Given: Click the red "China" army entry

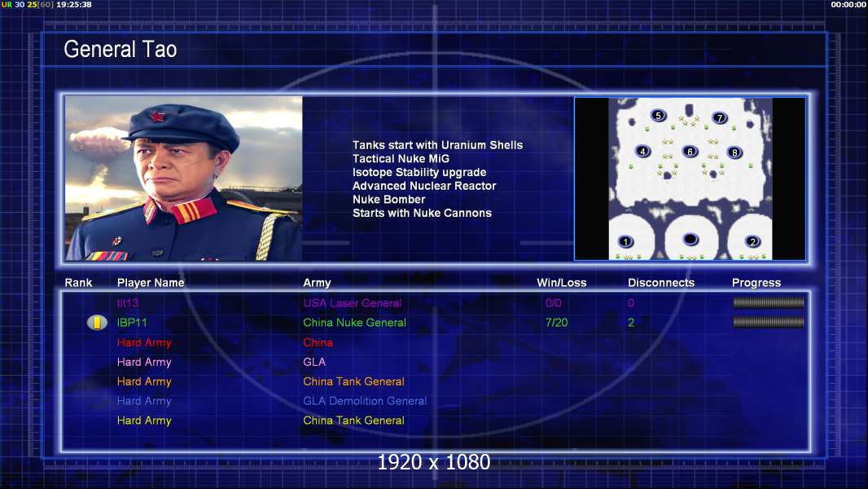Looking at the screenshot, I should [x=318, y=342].
